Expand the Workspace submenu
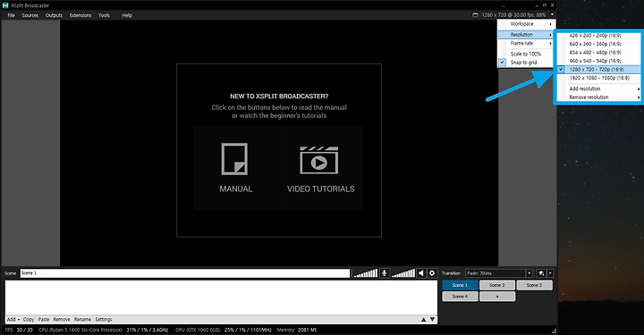This screenshot has height=335, width=644. (526, 24)
